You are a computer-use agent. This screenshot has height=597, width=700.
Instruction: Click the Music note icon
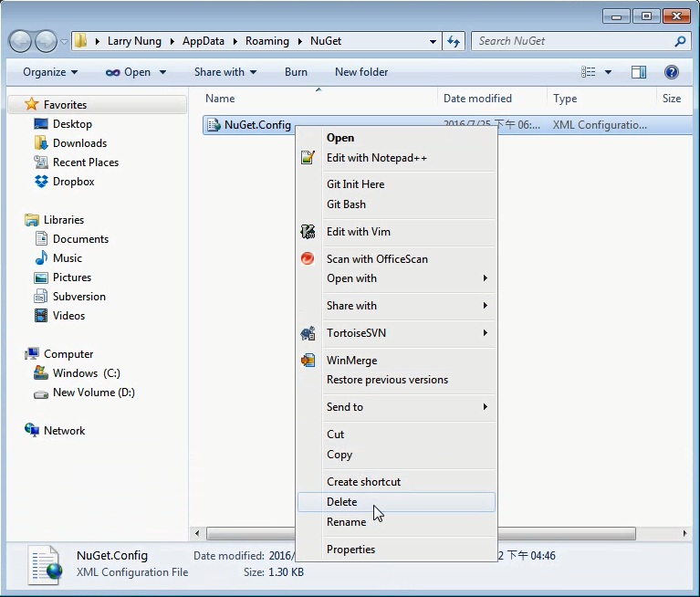click(41, 257)
